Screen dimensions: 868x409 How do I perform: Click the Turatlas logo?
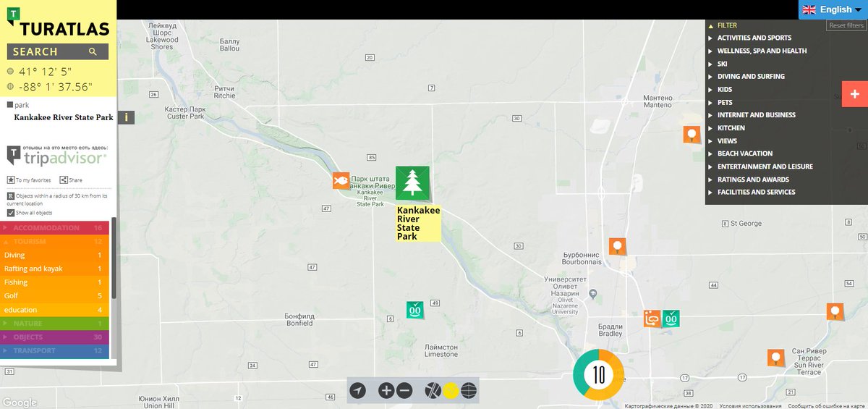(58, 22)
